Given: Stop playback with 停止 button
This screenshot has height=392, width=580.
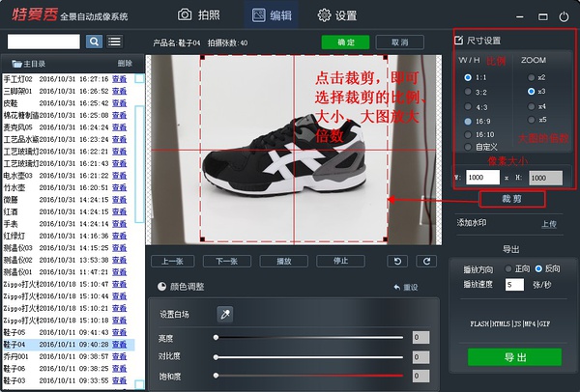Looking at the screenshot, I should tap(340, 262).
